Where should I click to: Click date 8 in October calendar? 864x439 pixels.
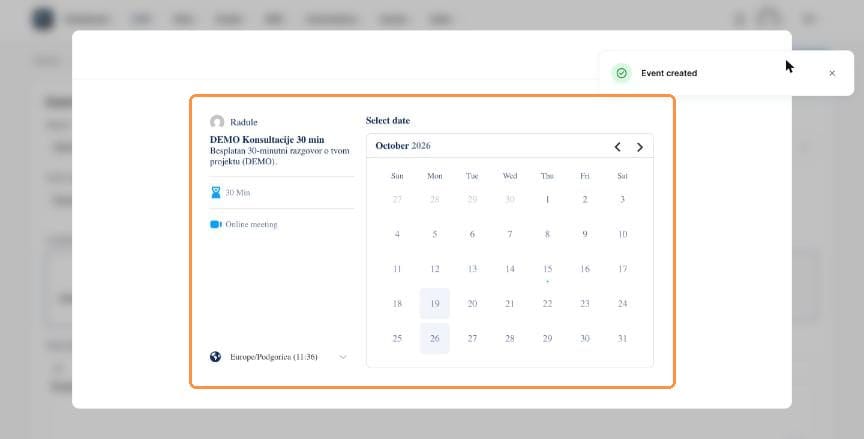(x=547, y=234)
